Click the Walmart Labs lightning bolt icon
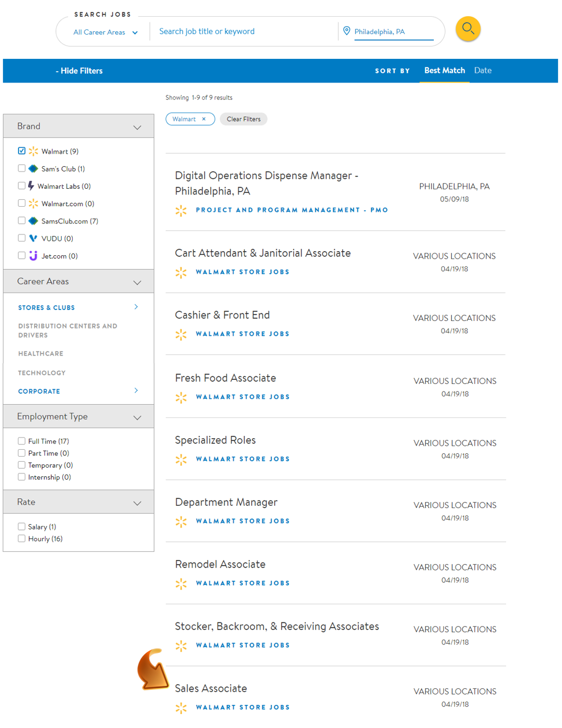The height and width of the screenshot is (728, 562). pos(31,186)
